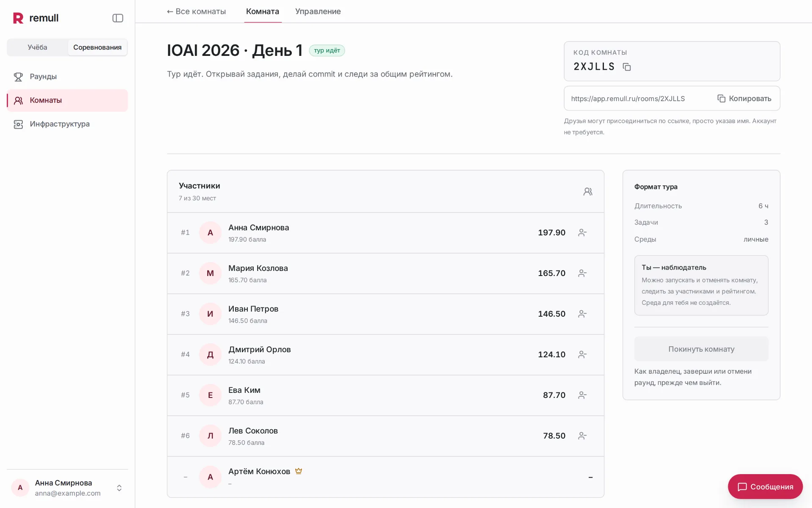This screenshot has width=812, height=508.
Task: Click Копировать button for room link
Action: 744,99
